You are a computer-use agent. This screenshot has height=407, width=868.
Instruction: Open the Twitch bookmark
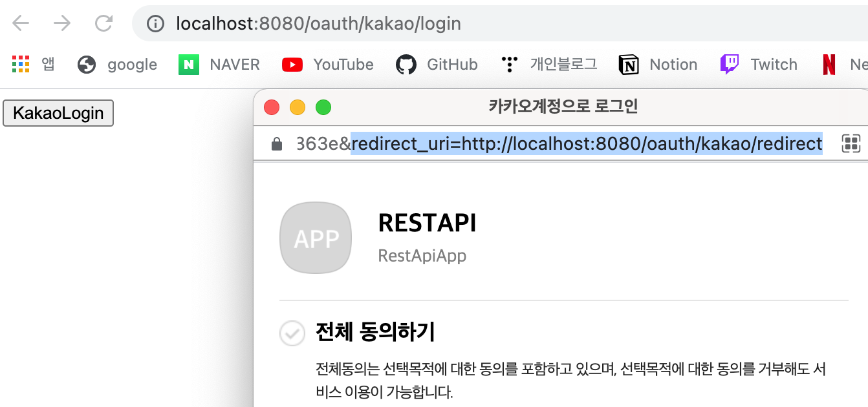click(x=759, y=64)
